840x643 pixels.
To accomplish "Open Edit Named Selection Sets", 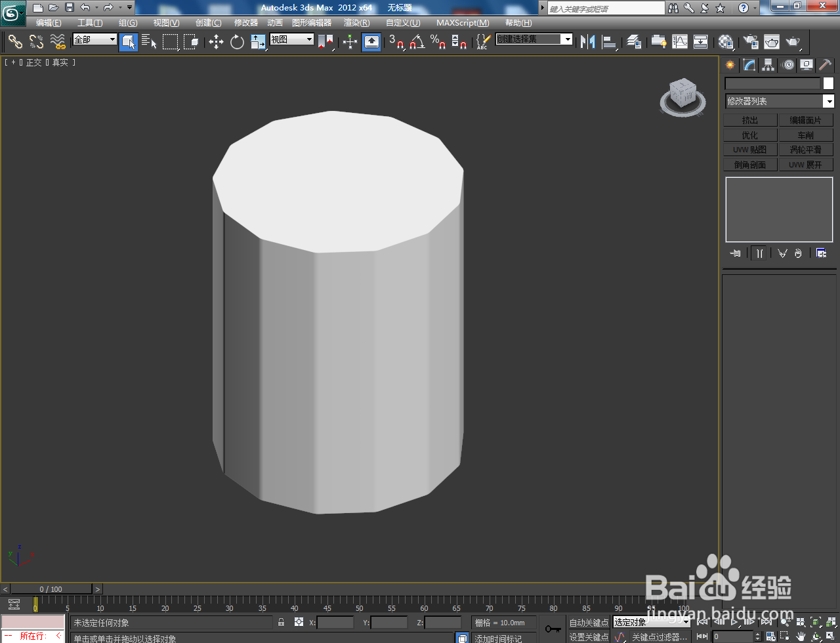I will point(483,42).
